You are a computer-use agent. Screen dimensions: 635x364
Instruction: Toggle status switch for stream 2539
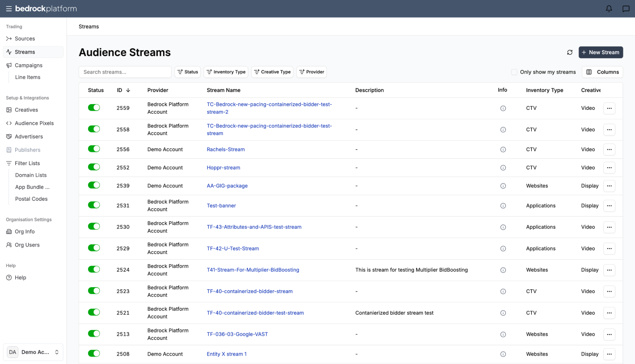pyautogui.click(x=94, y=185)
